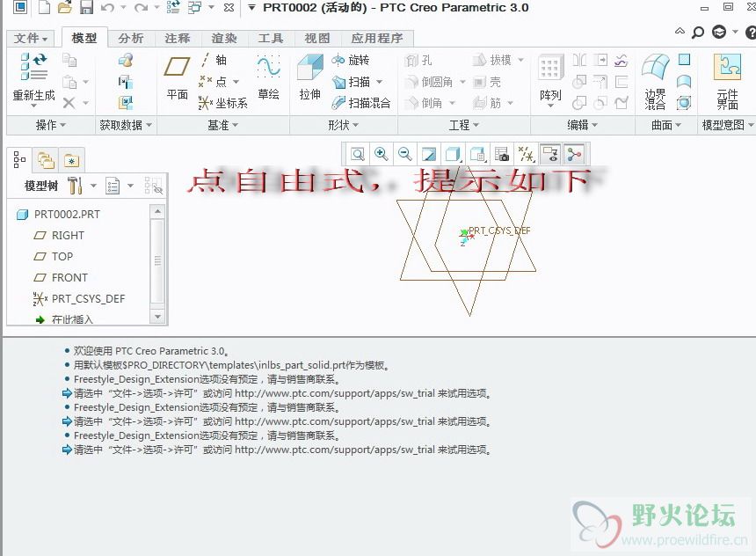This screenshot has height=556, width=756.
Task: Click the Shell (壳) tool
Action: click(x=487, y=82)
